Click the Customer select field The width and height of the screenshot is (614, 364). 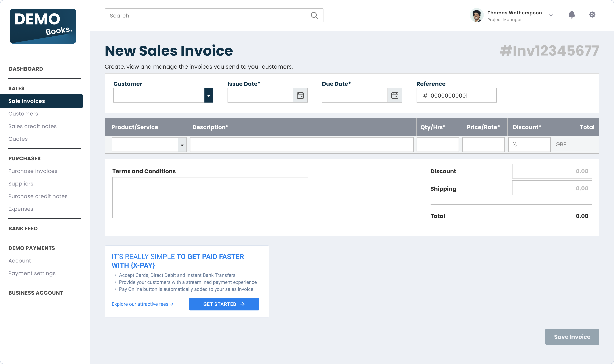(x=163, y=95)
